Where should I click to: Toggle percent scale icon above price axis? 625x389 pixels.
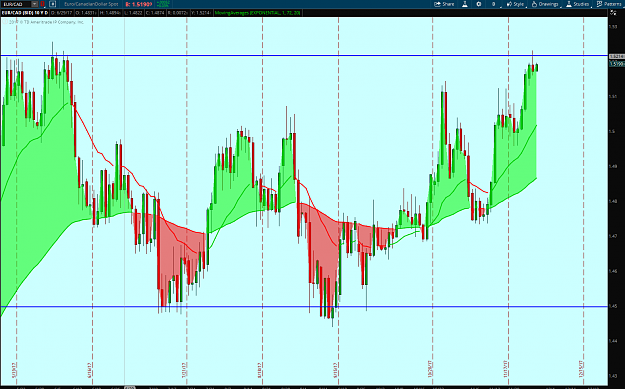click(x=613, y=13)
